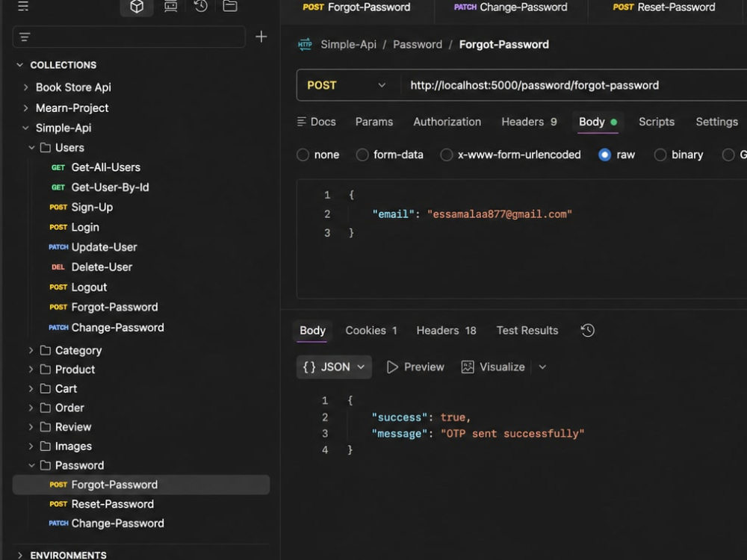Click the filter icon in search box
This screenshot has height=560, width=747.
(x=25, y=37)
